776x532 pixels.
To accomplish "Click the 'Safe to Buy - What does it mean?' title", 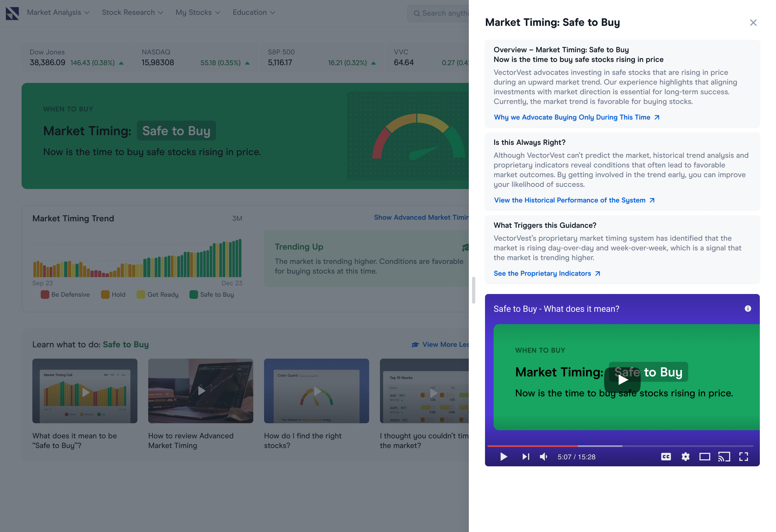I will point(556,309).
